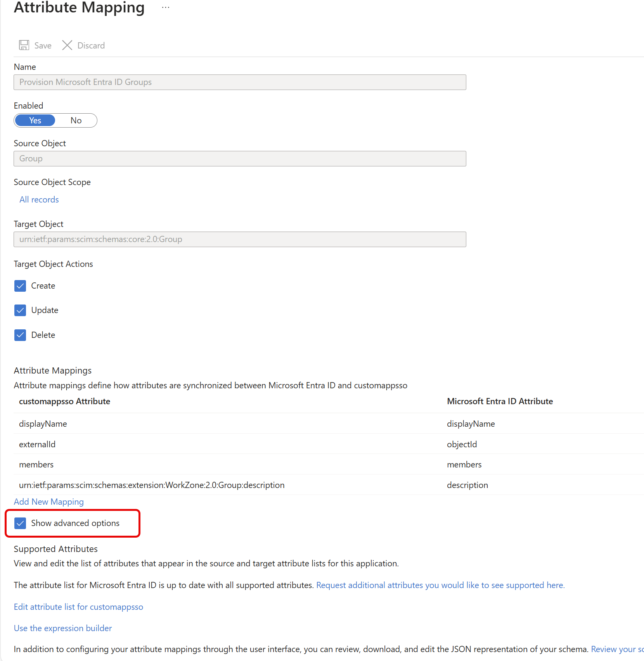Toggle Show advanced options checkbox
The width and height of the screenshot is (644, 661).
(20, 523)
